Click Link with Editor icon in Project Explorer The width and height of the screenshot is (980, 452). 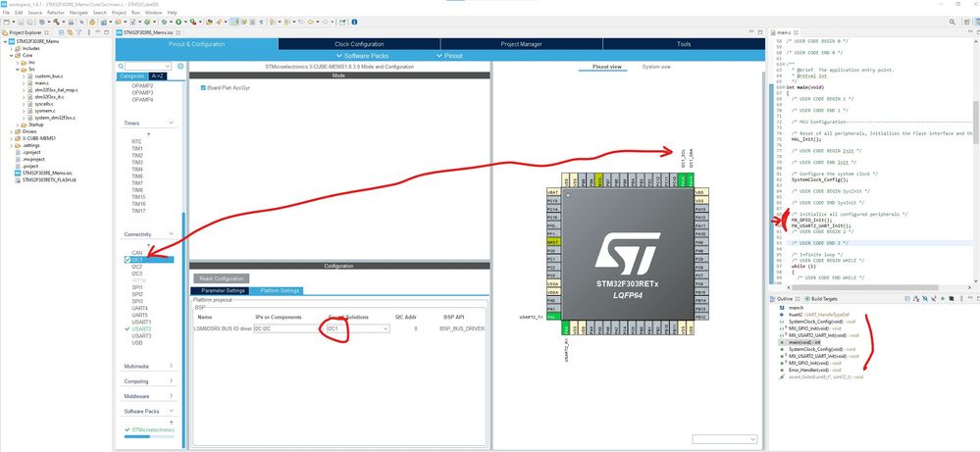point(70,31)
